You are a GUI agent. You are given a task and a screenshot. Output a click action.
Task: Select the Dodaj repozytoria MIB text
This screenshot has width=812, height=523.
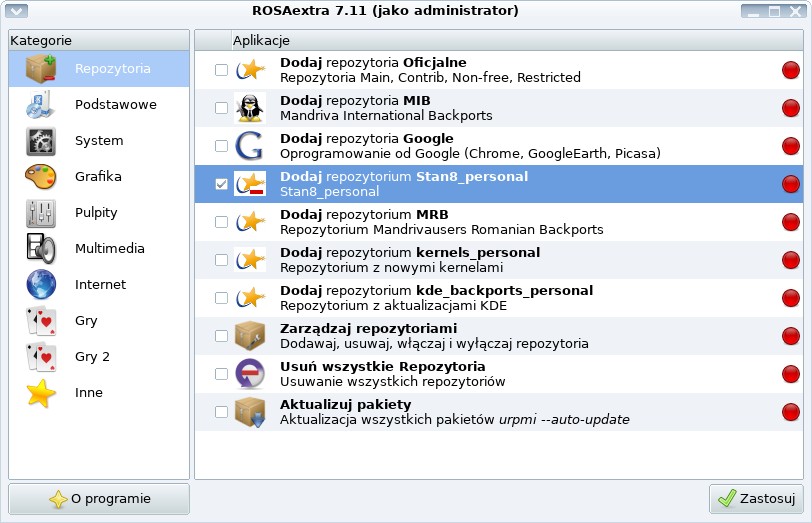point(355,100)
